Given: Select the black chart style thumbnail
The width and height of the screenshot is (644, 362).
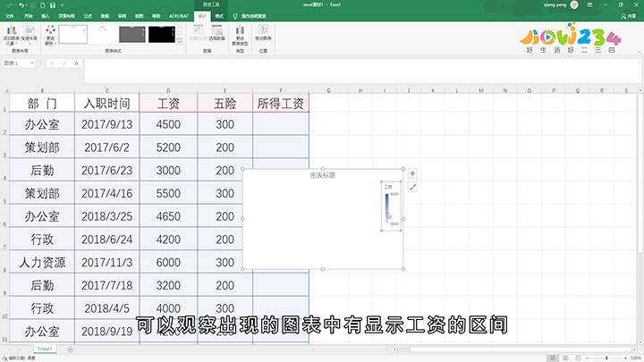Looking at the screenshot, I should (162, 34).
